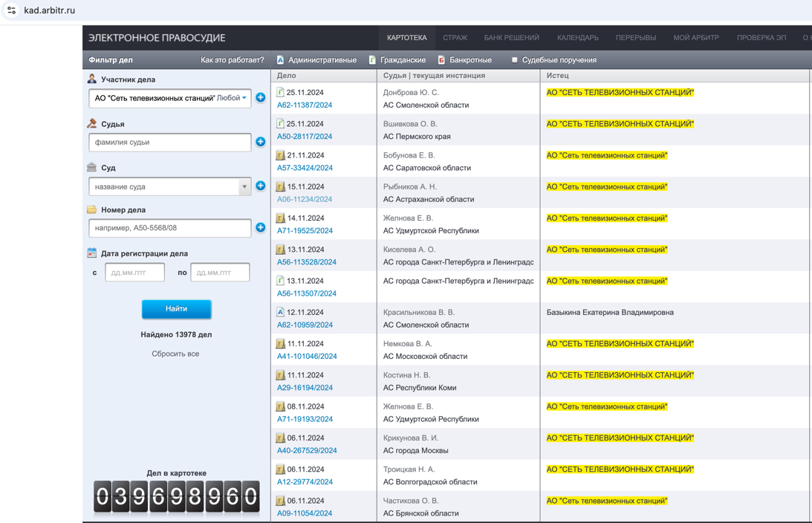This screenshot has height=523, width=812.
Task: Click the case number input field
Action: click(x=170, y=228)
